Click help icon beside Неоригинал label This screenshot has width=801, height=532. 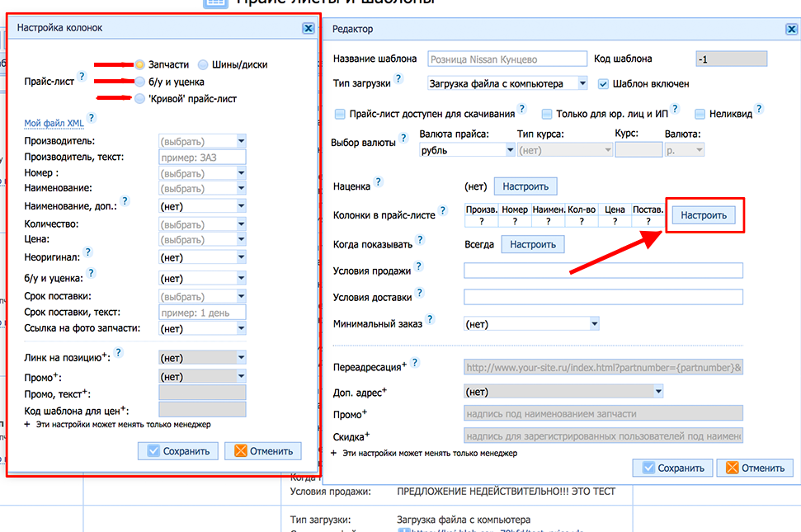point(88,252)
